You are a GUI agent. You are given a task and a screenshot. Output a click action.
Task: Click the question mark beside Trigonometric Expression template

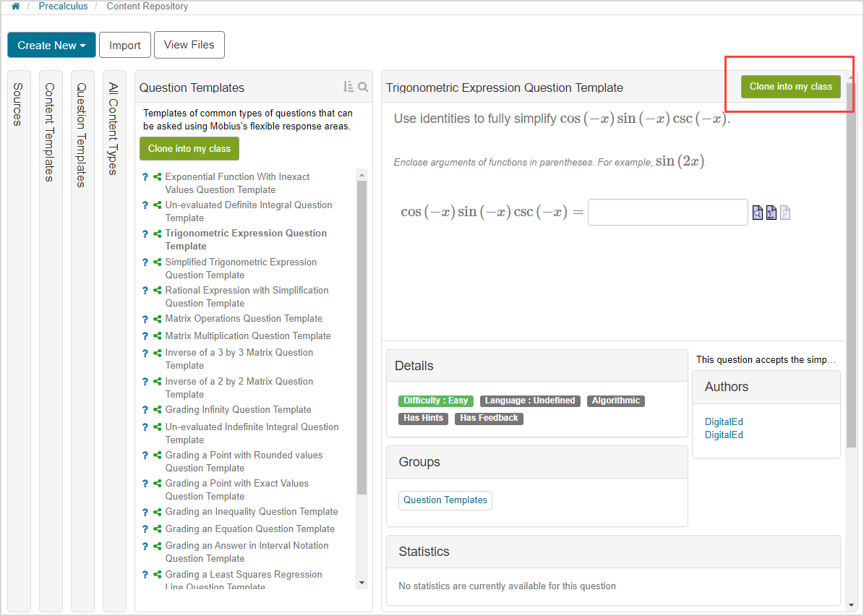pyautogui.click(x=144, y=233)
